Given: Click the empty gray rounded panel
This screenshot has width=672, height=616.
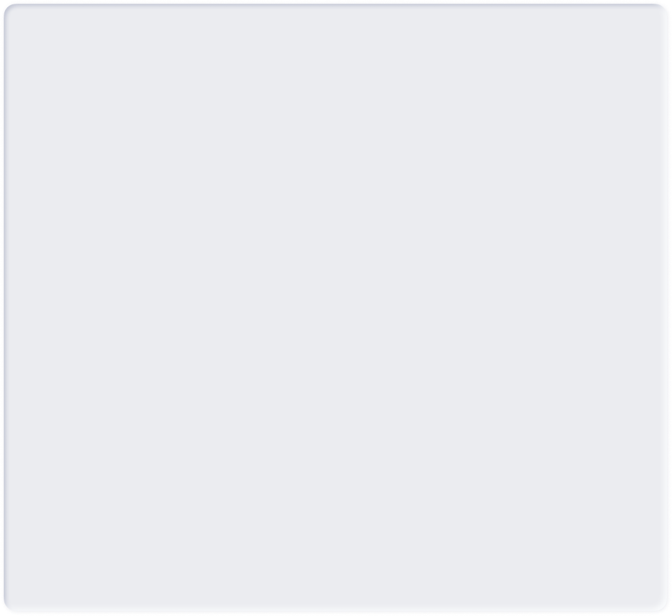Looking at the screenshot, I should tap(336, 308).
